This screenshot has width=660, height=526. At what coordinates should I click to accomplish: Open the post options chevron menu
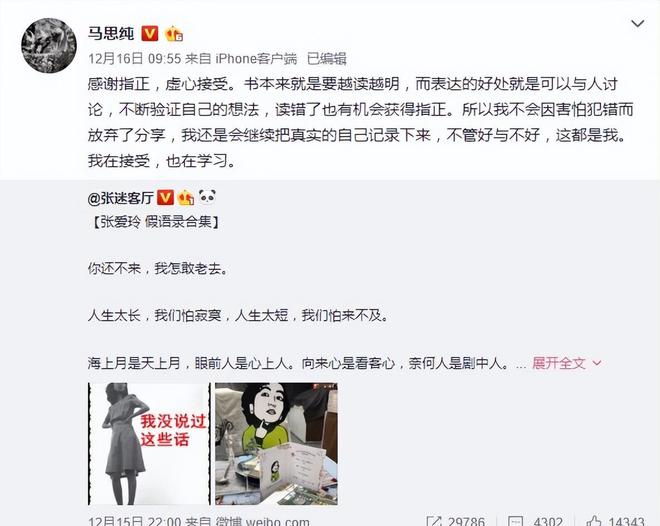638,24
